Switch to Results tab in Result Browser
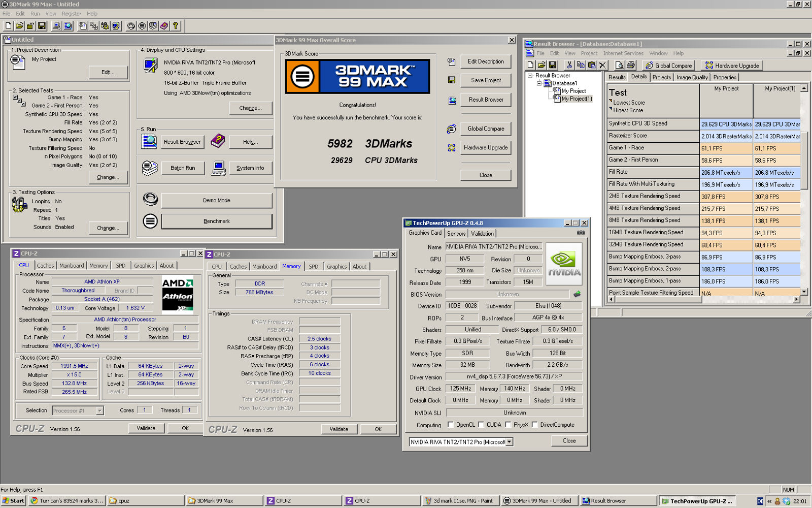 click(617, 78)
